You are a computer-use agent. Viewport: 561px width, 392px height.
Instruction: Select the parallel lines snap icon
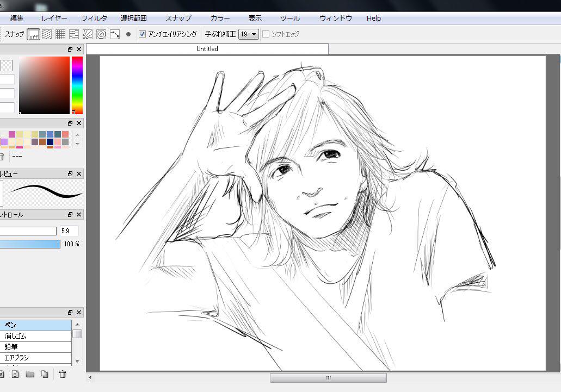pyautogui.click(x=47, y=34)
